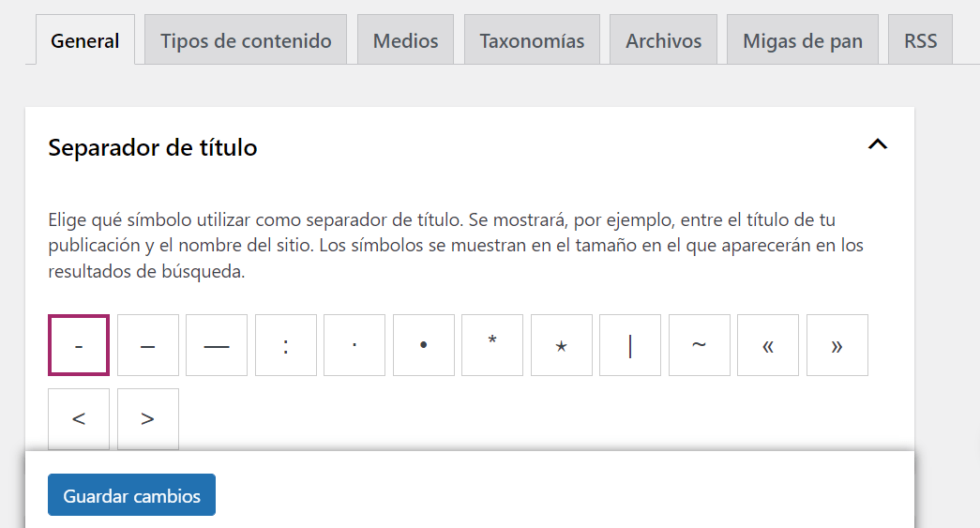Switch to the General tab

[85, 40]
